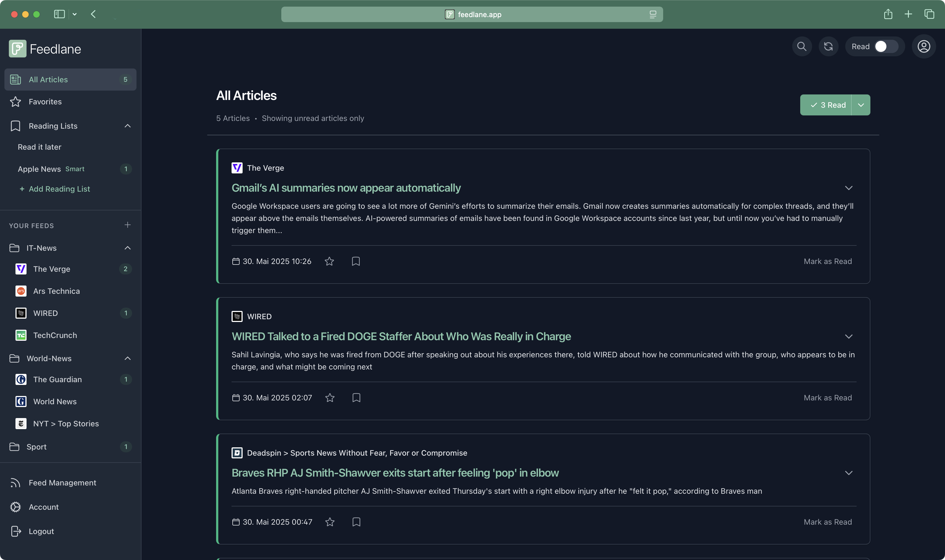The width and height of the screenshot is (945, 560).
Task: Click the Feedlane logo
Action: pos(44,49)
